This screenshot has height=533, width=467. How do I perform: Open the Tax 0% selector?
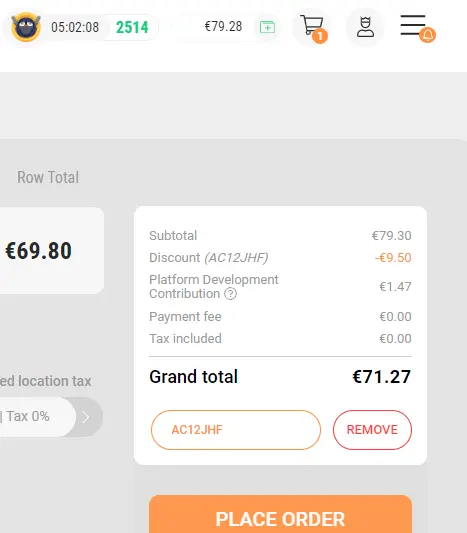pyautogui.click(x=36, y=417)
